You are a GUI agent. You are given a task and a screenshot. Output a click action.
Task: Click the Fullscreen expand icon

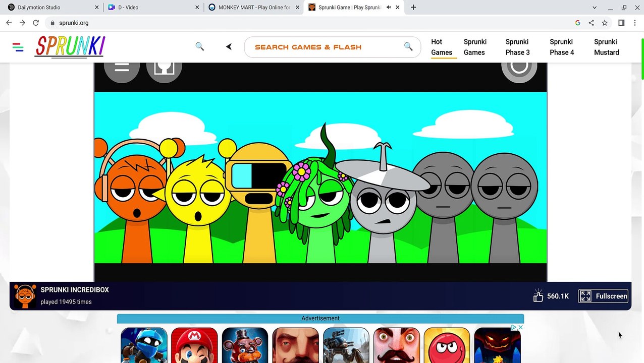tap(585, 296)
